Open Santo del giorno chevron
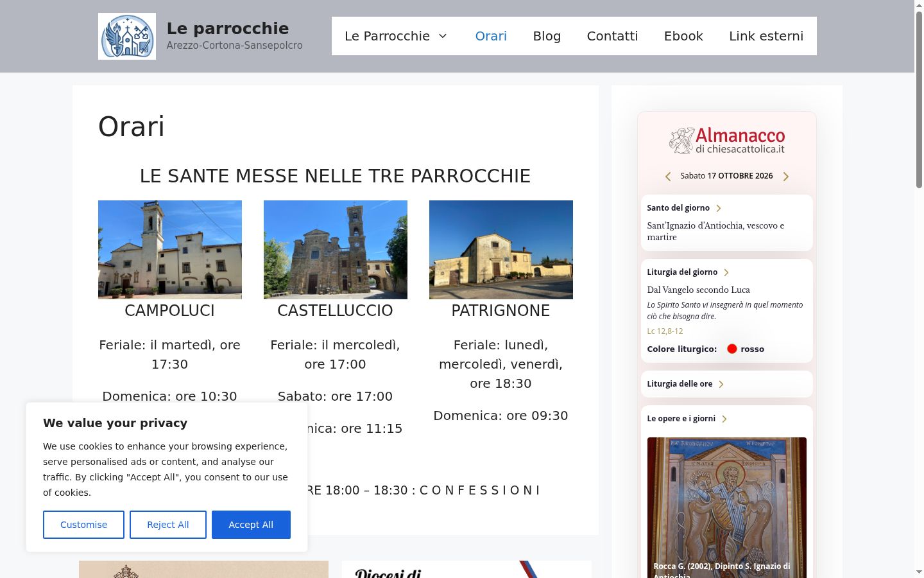This screenshot has width=924, height=578. coord(719,208)
